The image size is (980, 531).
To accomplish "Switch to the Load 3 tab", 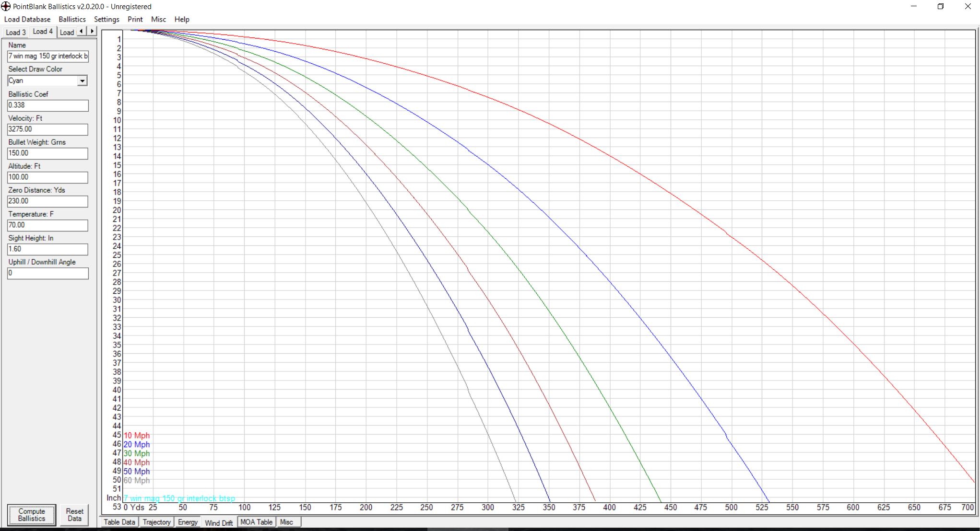I will pyautogui.click(x=16, y=32).
